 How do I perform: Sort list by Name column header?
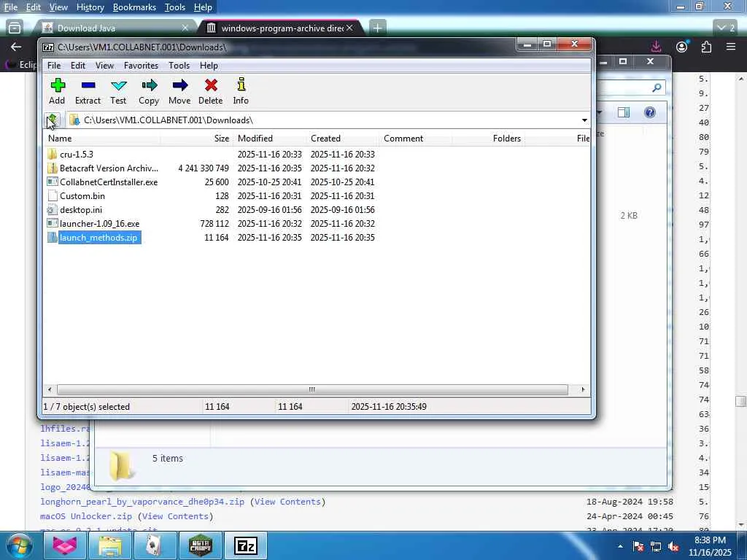102,138
